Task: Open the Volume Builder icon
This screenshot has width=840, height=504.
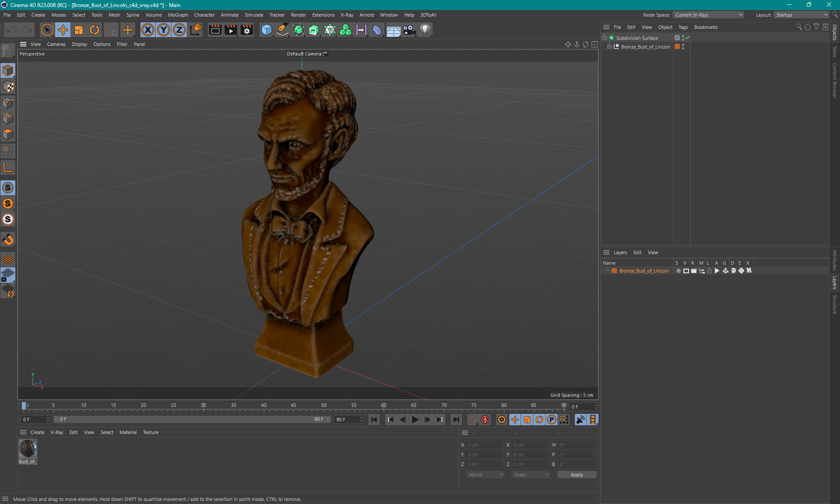Action: pyautogui.click(x=346, y=30)
